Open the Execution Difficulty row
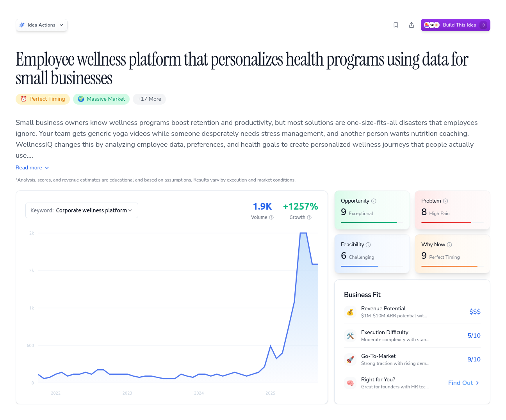Viewport: 506px width, 420px height. tap(412, 336)
